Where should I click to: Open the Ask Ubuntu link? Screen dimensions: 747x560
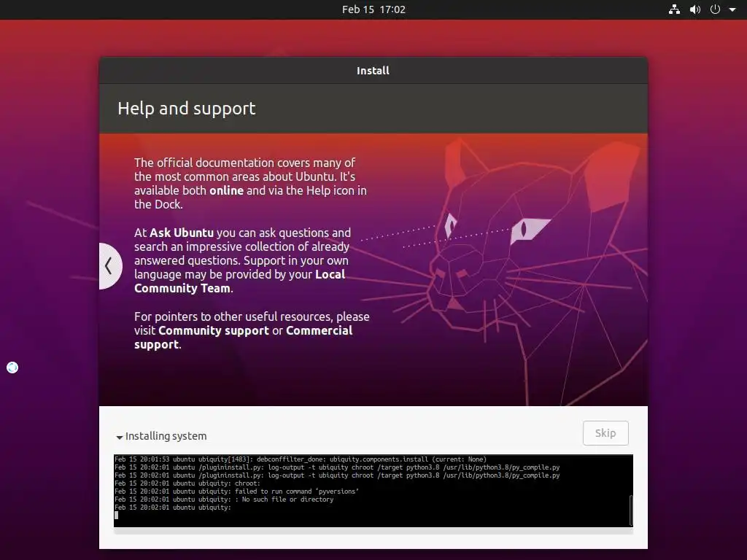(x=182, y=233)
